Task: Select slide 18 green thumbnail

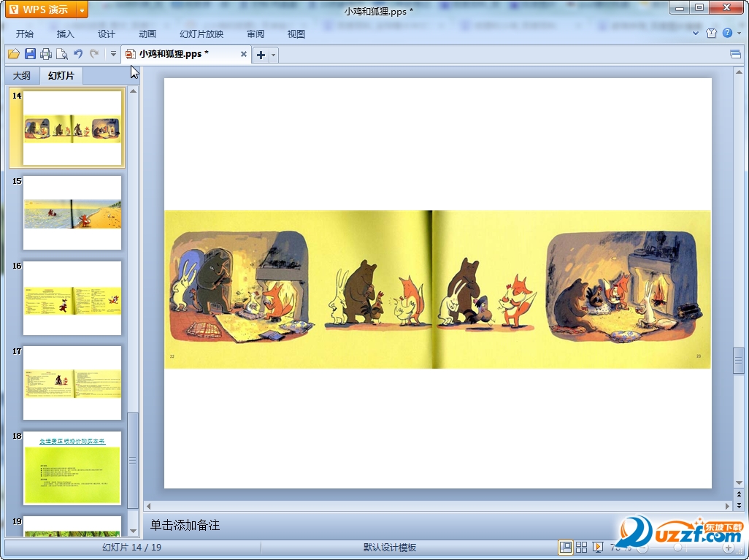Action: tap(72, 468)
